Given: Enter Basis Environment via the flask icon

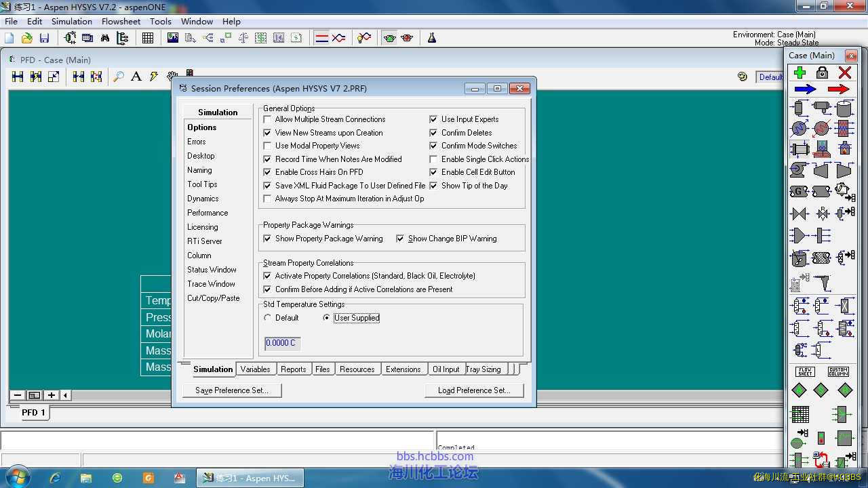Looking at the screenshot, I should (x=431, y=38).
